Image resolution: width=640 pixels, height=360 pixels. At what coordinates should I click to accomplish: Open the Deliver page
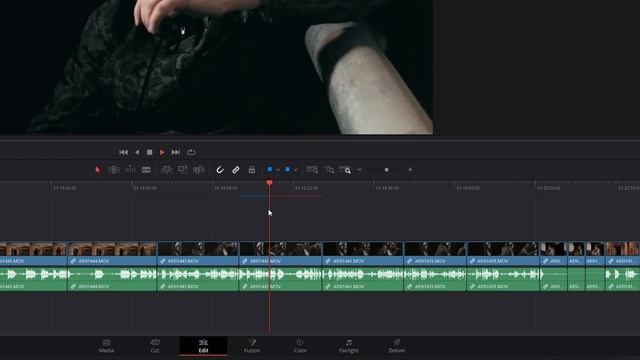point(397,346)
